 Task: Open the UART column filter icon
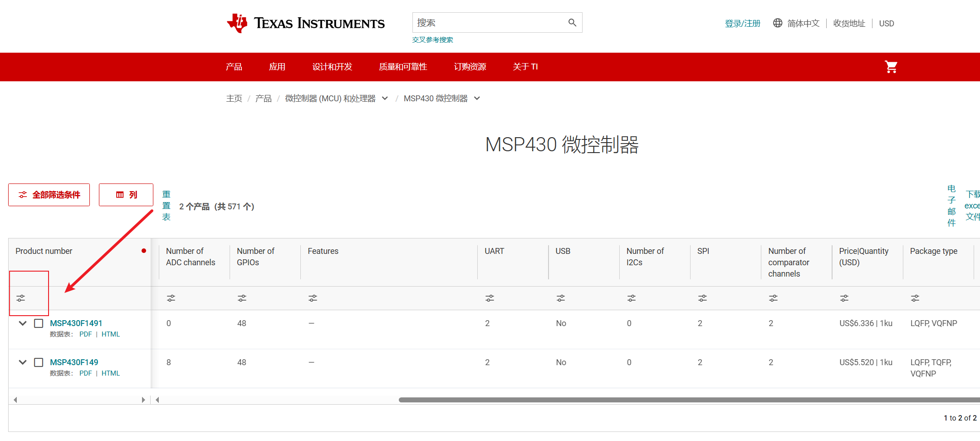coord(490,298)
